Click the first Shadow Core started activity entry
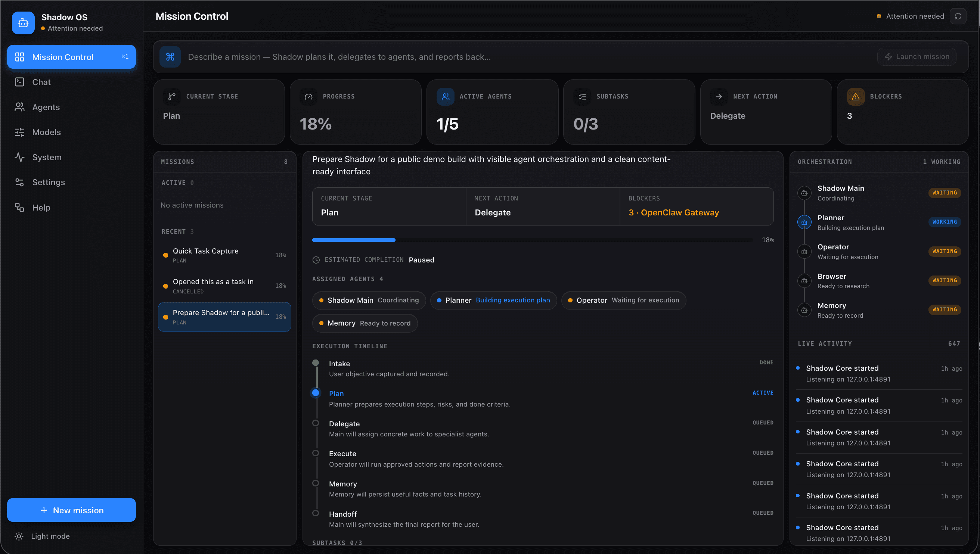This screenshot has height=554, width=980. tap(879, 374)
